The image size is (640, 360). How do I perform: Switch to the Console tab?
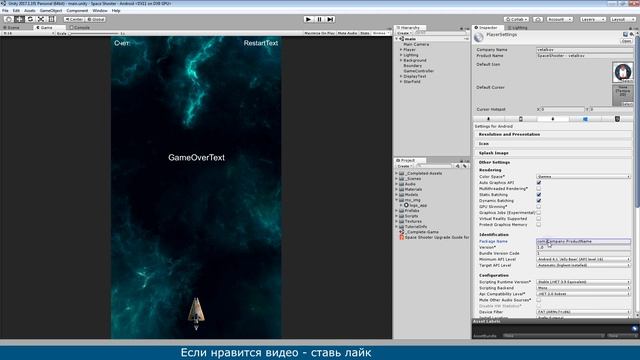81,27
